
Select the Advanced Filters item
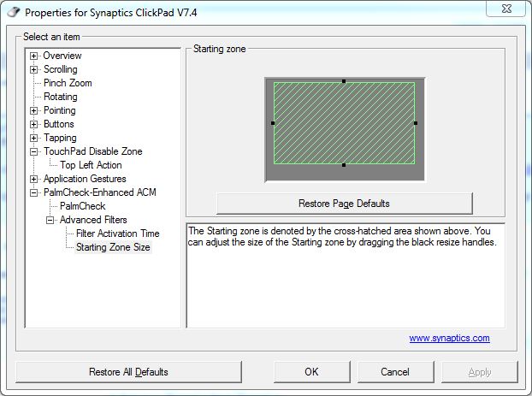tap(93, 220)
